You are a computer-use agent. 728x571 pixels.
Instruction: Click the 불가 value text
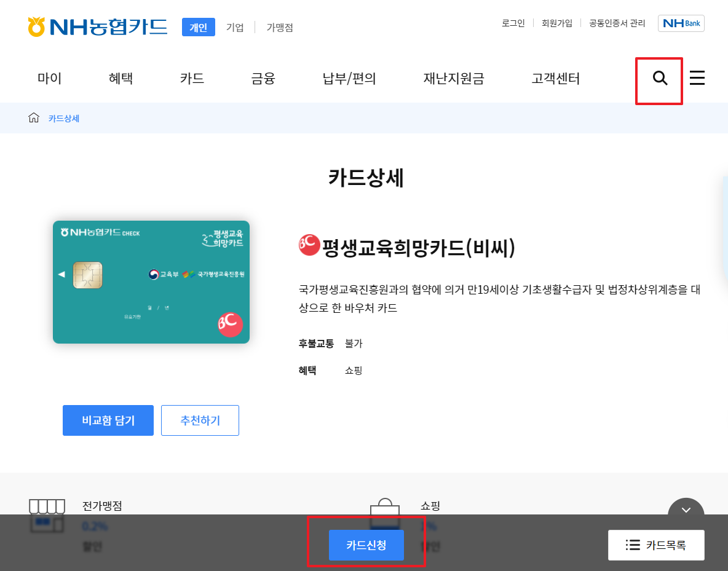(354, 344)
